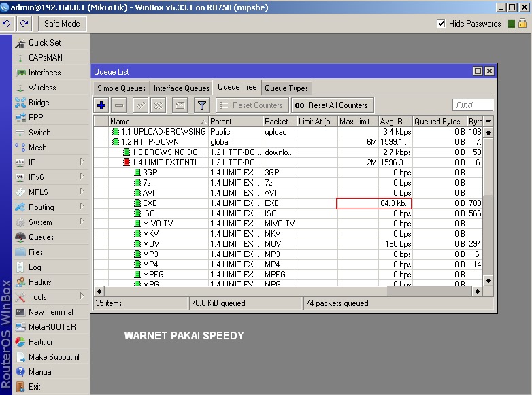The height and width of the screenshot is (395, 532).
Task: Click the blue plus Add button
Action: coord(101,105)
